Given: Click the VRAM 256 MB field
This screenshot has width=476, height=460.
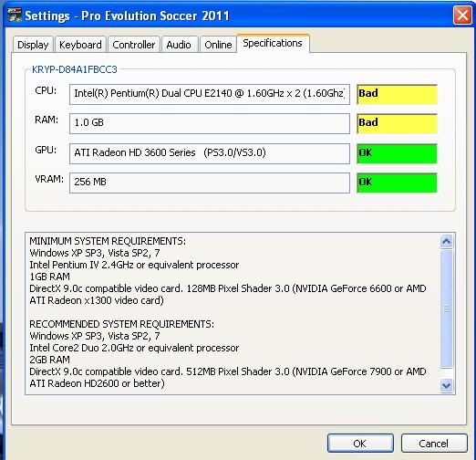Looking at the screenshot, I should pos(210,183).
